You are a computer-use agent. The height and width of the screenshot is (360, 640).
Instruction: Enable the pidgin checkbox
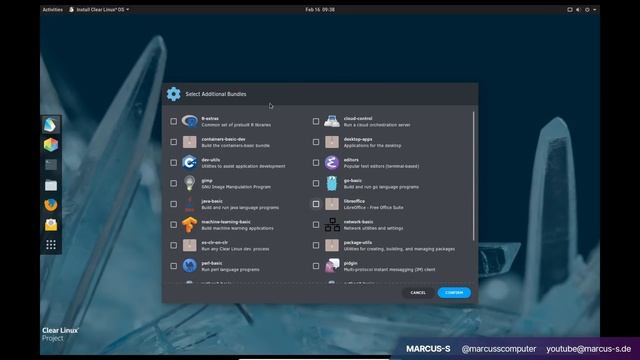[x=316, y=266]
